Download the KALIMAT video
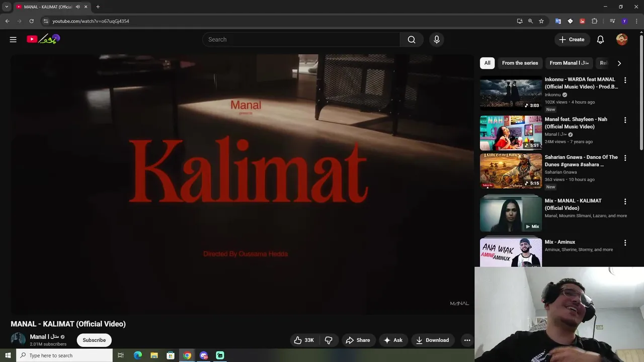This screenshot has width=644, height=362. (432, 340)
